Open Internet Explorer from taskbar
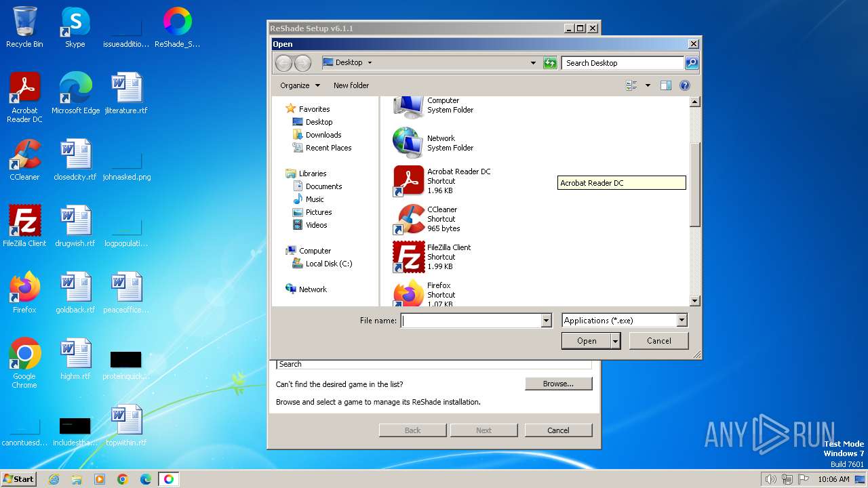This screenshot has height=488, width=868. pyautogui.click(x=54, y=479)
